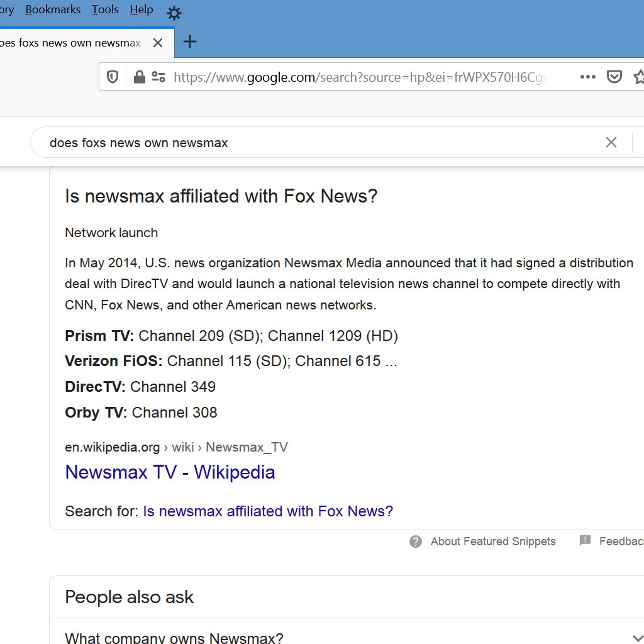Click 'Is newsmax affiliated with Fox News?' search link
Image resolution: width=644 pixels, height=644 pixels.
tap(268, 511)
